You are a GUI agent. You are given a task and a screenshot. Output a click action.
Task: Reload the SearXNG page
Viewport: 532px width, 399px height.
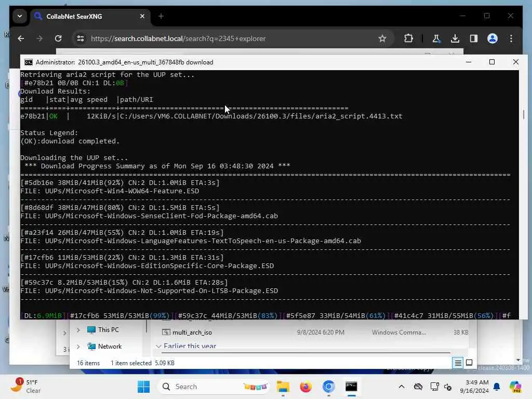[58, 38]
